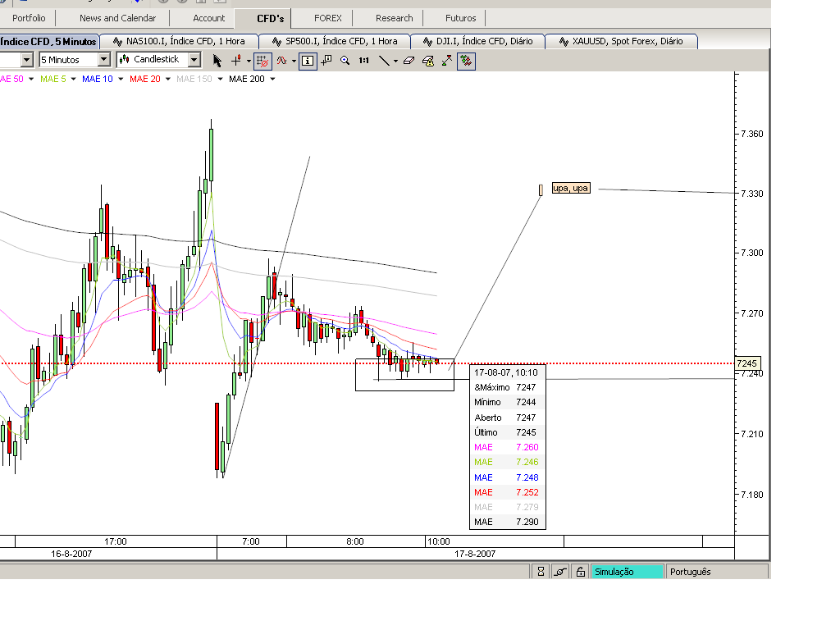Open the 5 Minutos timeframe dropdown
The height and width of the screenshot is (630, 840).
pos(104,59)
